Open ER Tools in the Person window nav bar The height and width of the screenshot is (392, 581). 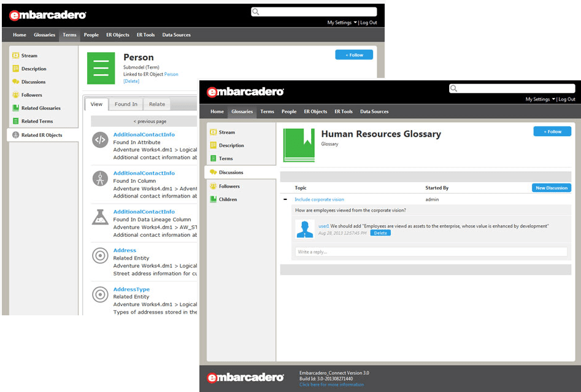pos(145,35)
